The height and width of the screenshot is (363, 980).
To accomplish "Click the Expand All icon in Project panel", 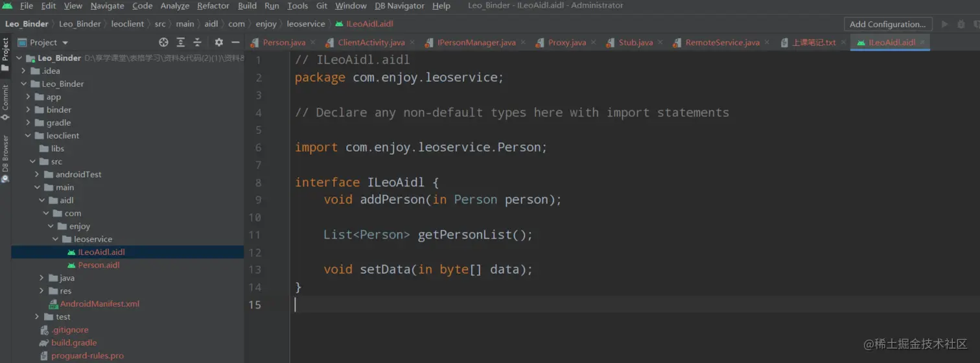I will coord(181,42).
